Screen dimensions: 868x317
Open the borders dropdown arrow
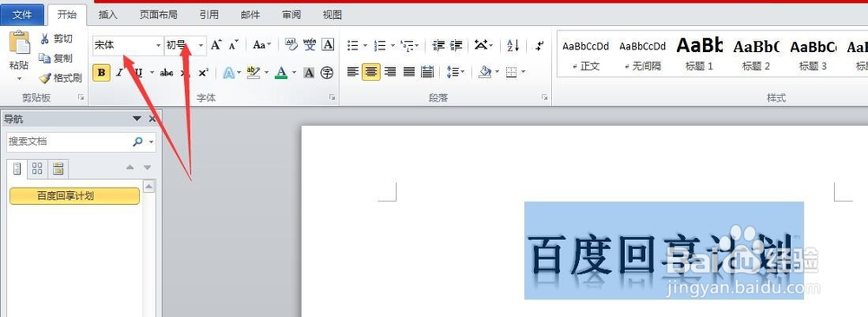[x=523, y=72]
